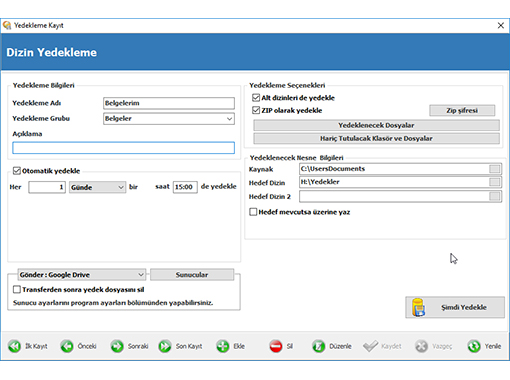
Task: Disable Otomatik yedekle checkbox
Action: pyautogui.click(x=17, y=171)
